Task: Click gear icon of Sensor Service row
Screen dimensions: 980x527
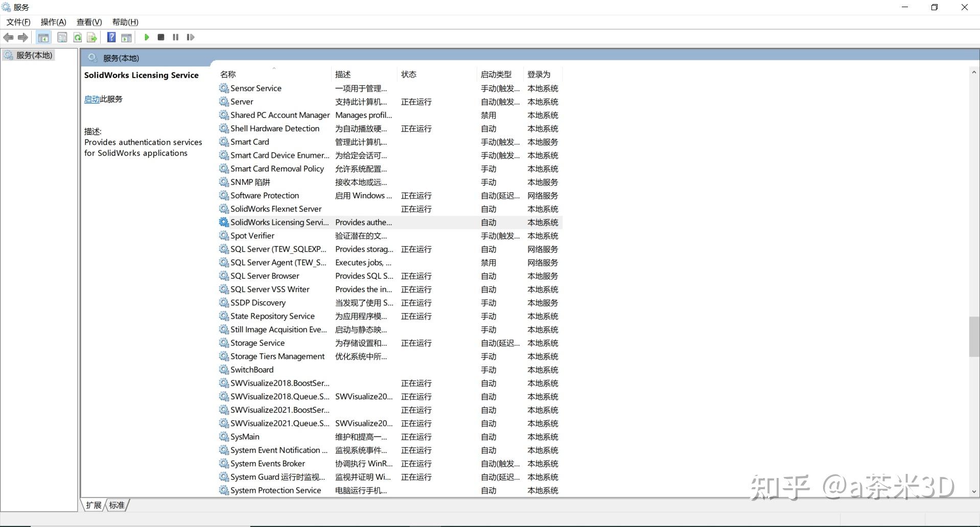Action: [224, 88]
